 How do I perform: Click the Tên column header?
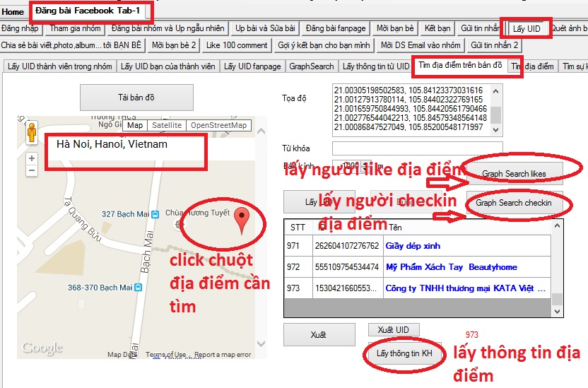point(467,227)
